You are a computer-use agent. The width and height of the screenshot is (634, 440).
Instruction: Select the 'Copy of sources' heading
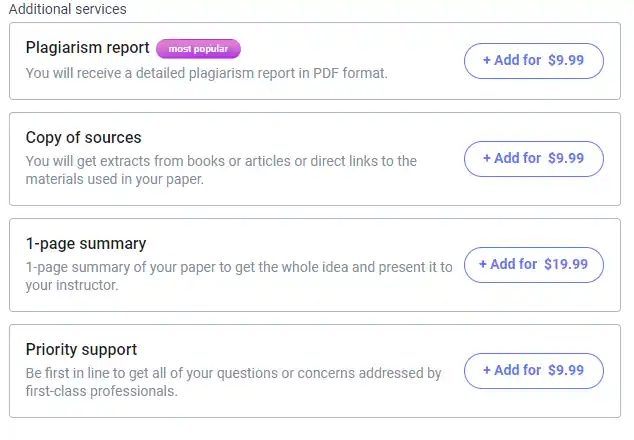[83, 138]
